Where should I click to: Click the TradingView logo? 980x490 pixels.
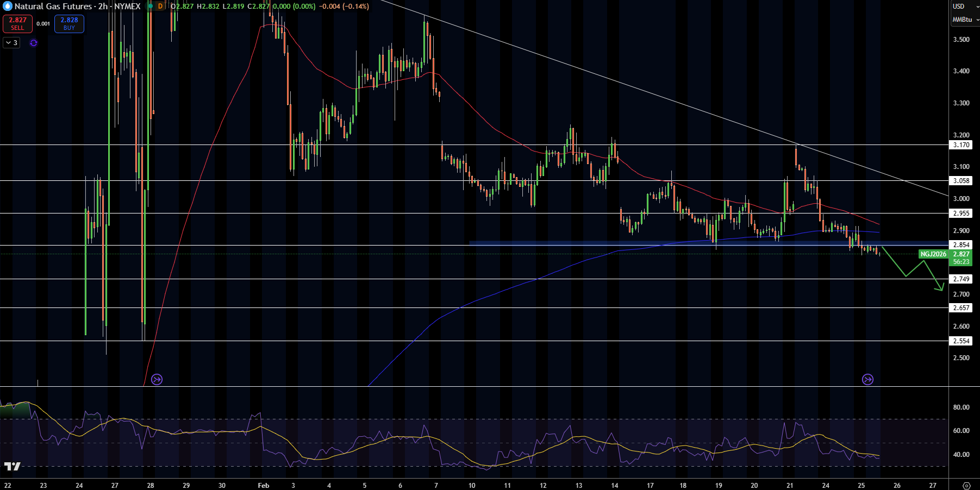click(x=12, y=466)
